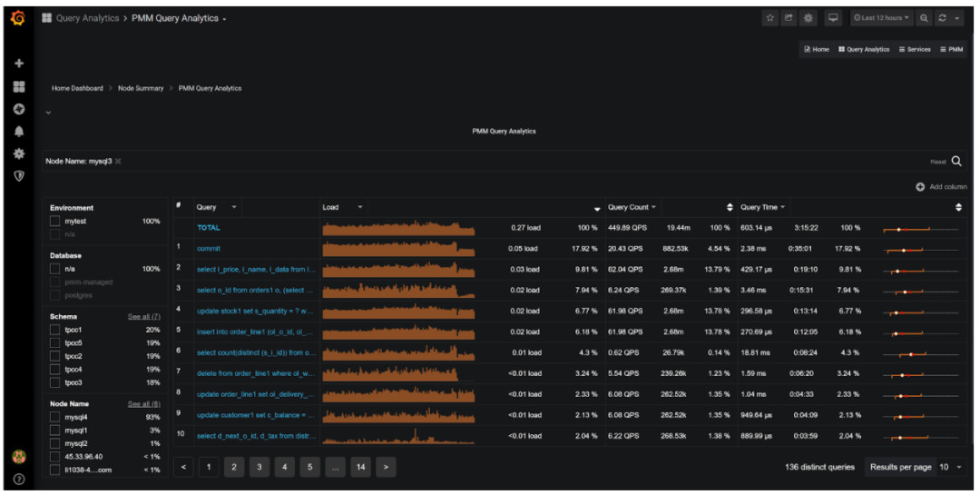Viewport: 980px width, 495px height.
Task: Open the update stock1 set s_quantity query
Action: click(255, 311)
